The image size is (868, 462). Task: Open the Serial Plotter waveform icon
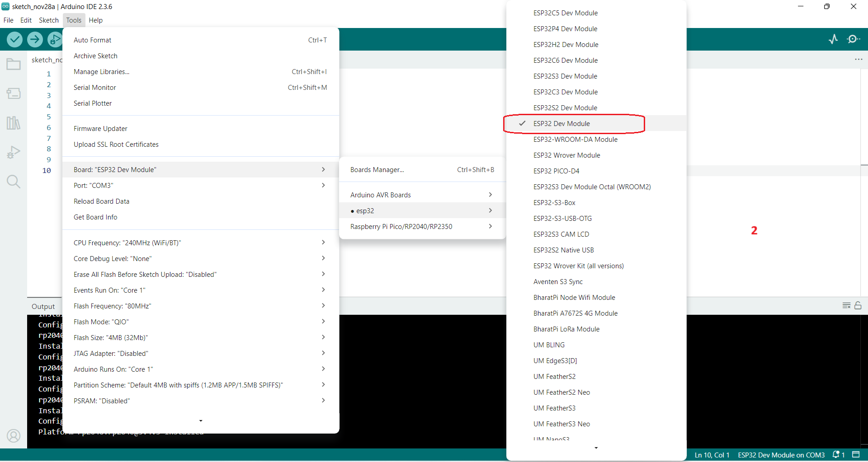833,39
